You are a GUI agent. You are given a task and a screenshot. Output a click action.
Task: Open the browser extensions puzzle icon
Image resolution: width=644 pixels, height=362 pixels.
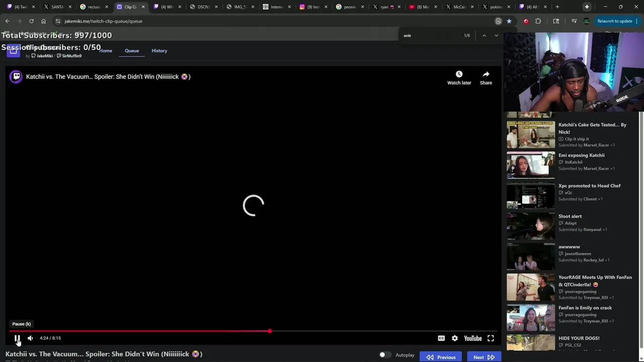click(x=538, y=21)
